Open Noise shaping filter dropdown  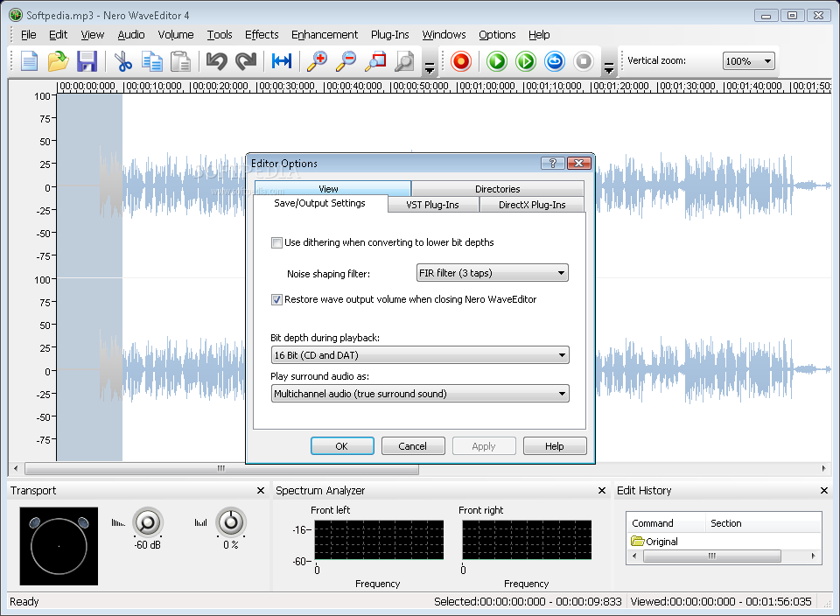click(x=493, y=273)
